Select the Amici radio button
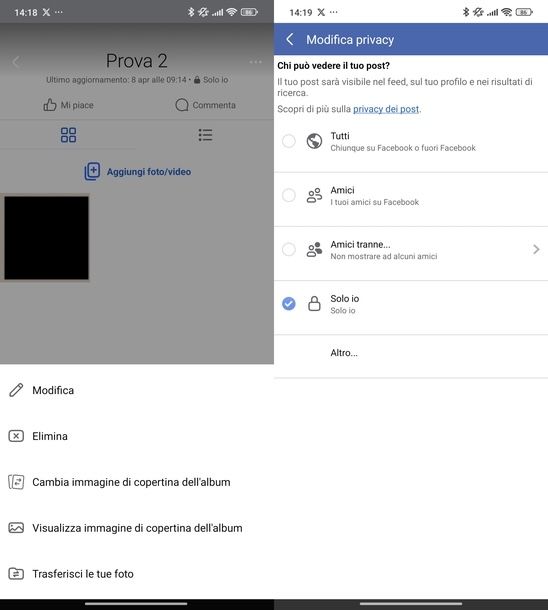The height and width of the screenshot is (610, 548). [x=289, y=195]
